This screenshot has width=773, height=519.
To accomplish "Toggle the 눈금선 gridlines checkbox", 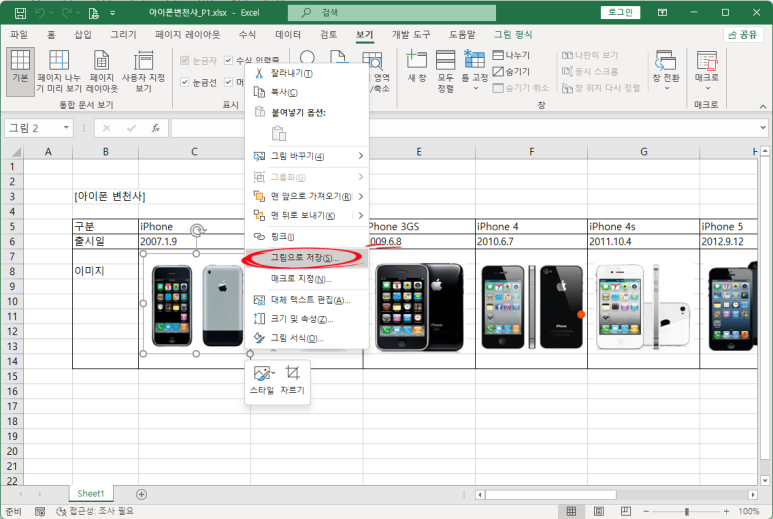I will (x=185, y=82).
